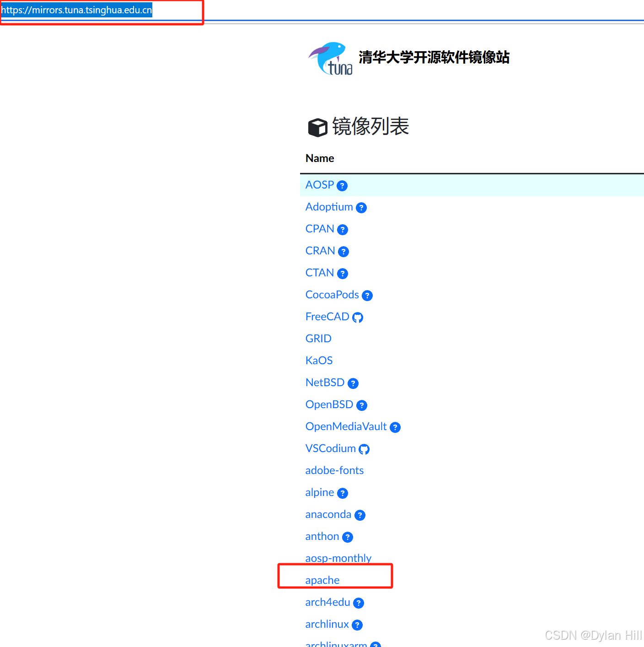Screen dimensions: 644x647
Task: Open the help icon beside anthon
Action: [x=348, y=537]
